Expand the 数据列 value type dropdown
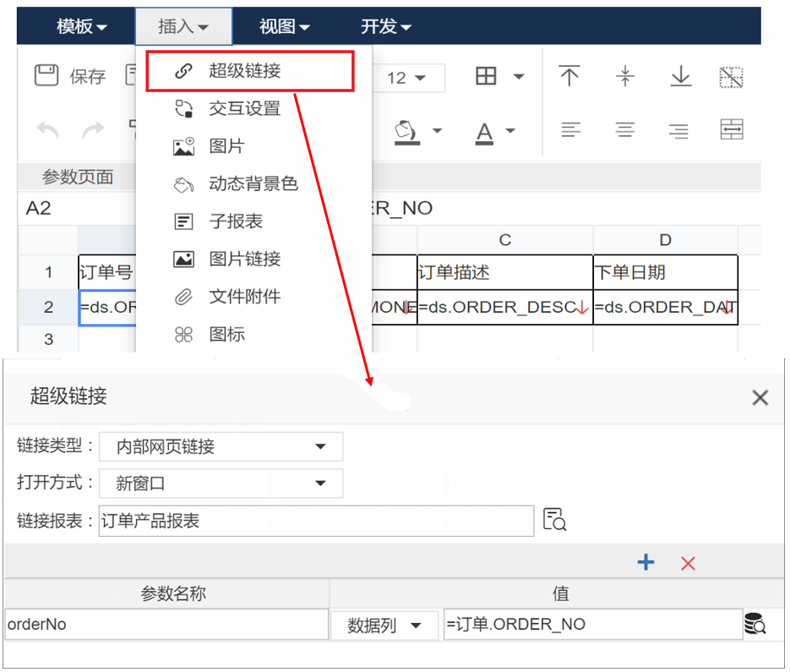 click(385, 626)
